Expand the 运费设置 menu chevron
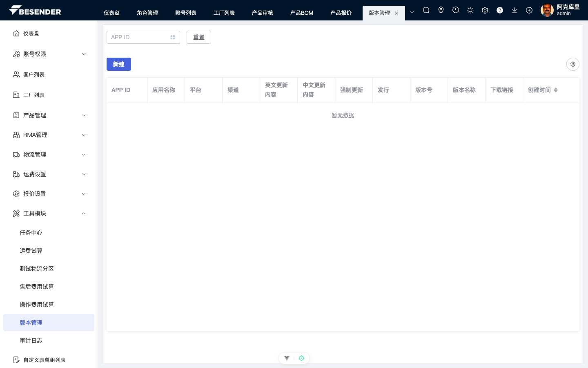Image resolution: width=588 pixels, height=368 pixels. pyautogui.click(x=84, y=174)
